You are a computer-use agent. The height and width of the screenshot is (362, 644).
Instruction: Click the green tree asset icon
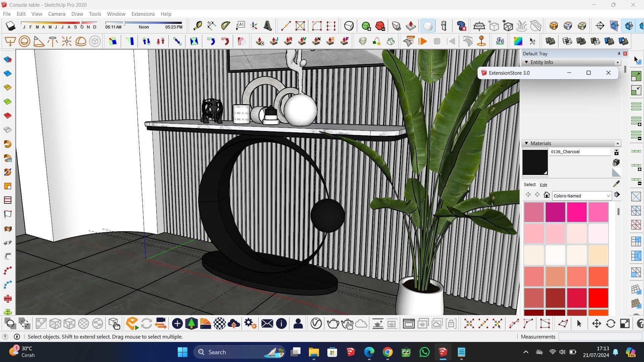point(191,323)
